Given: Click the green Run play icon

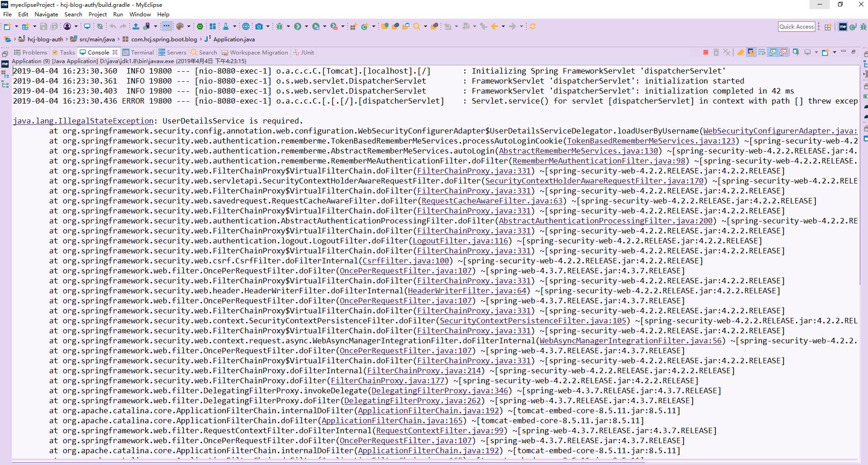Looking at the screenshot, I should (x=298, y=27).
